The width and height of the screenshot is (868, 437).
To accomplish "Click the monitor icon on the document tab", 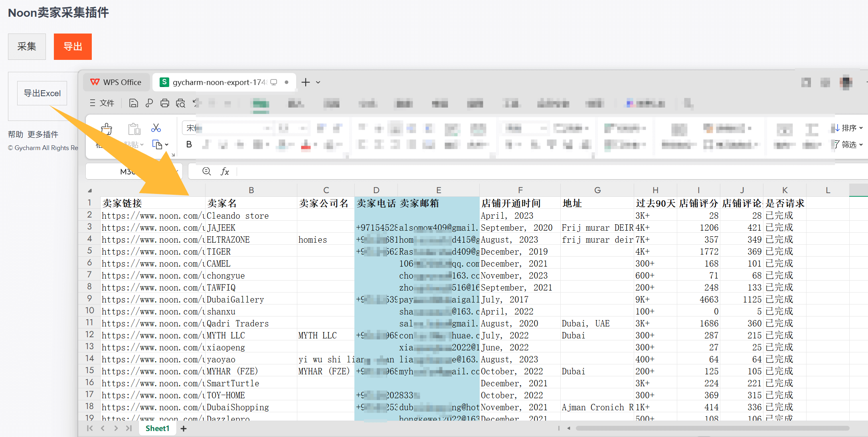I will click(x=274, y=82).
